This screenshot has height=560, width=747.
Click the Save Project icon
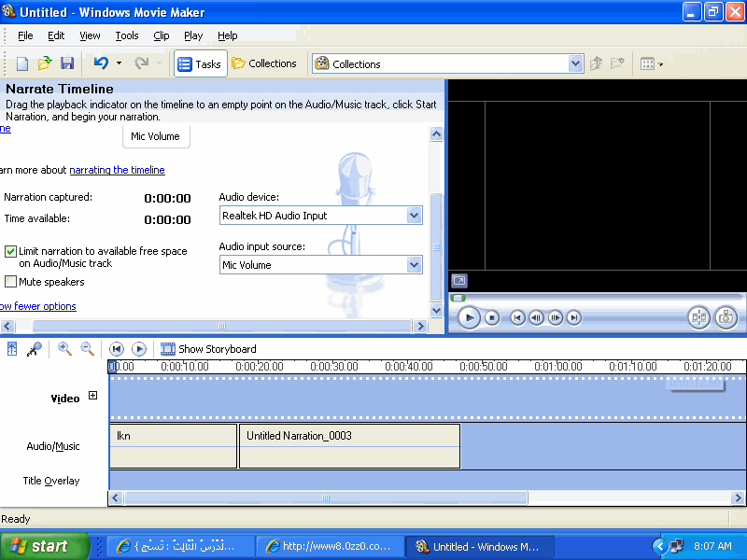point(67,63)
